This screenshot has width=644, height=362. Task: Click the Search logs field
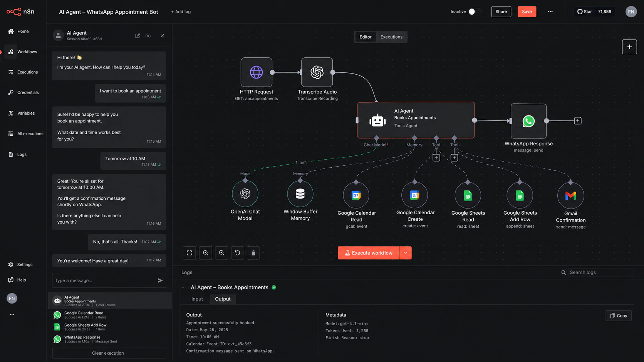[x=600, y=272]
